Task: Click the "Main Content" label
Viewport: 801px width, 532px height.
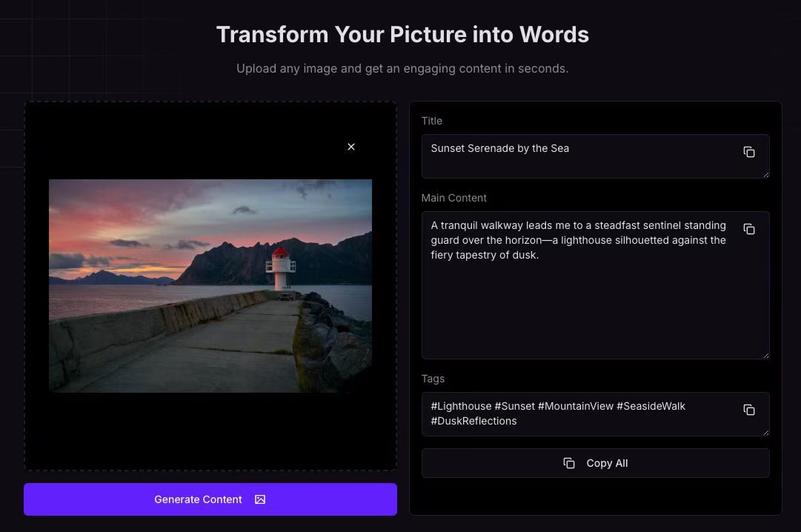Action: (453, 198)
